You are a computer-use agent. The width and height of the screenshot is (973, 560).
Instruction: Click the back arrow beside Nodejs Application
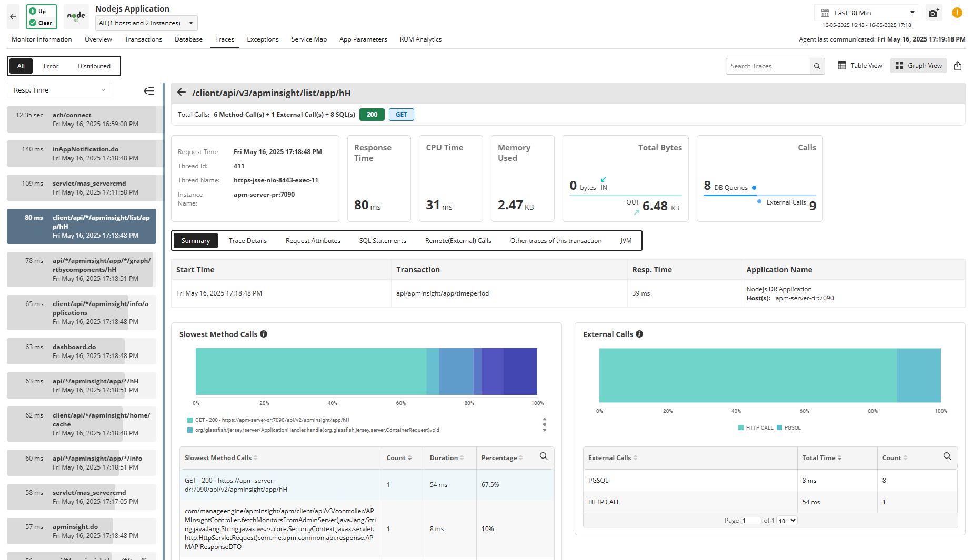(x=13, y=17)
